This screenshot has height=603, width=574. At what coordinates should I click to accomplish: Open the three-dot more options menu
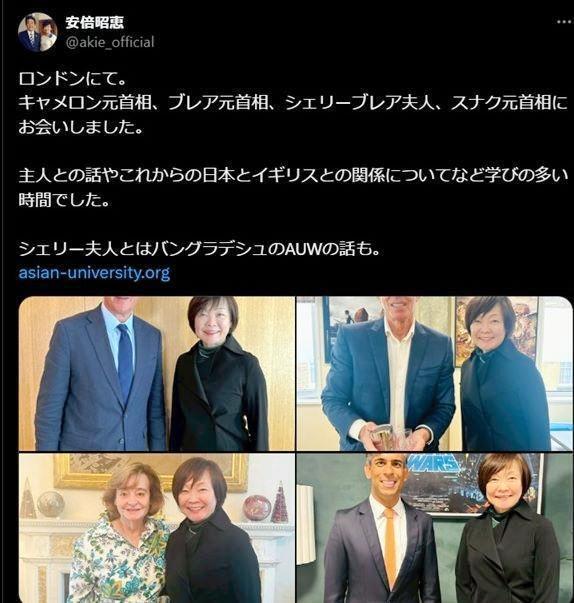point(564,22)
